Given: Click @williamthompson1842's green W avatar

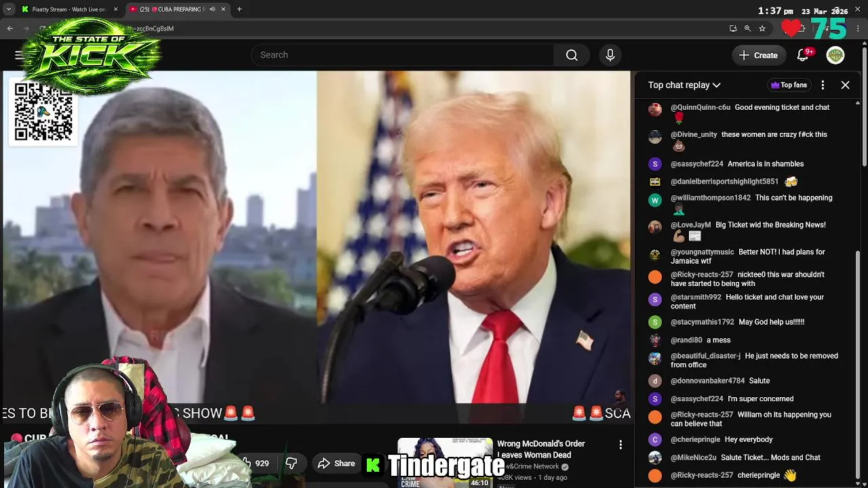Looking at the screenshot, I should [655, 200].
